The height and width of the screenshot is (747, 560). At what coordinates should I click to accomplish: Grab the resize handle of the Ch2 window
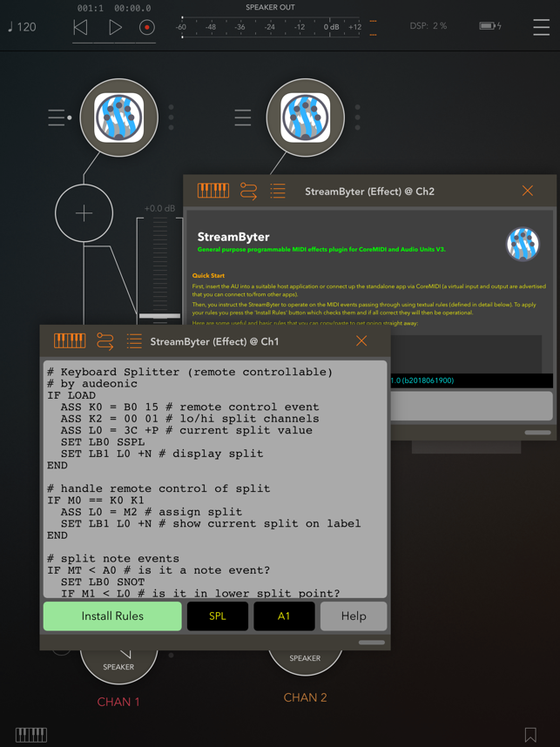[537, 433]
